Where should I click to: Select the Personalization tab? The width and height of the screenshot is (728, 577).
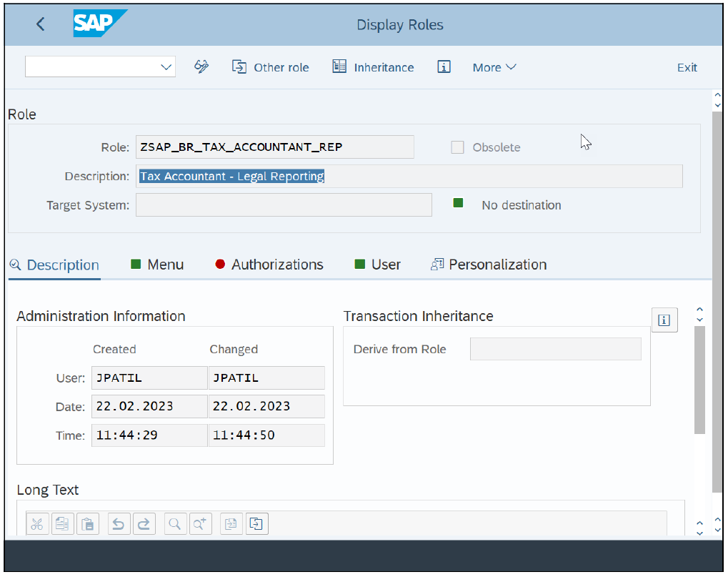pyautogui.click(x=489, y=265)
